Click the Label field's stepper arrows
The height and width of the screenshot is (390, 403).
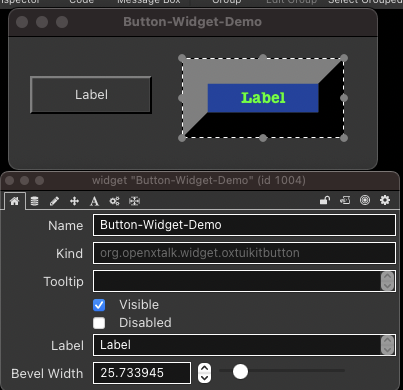click(387, 345)
